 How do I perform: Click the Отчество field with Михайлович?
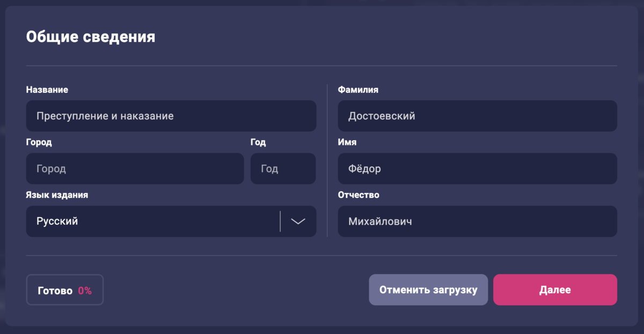(x=477, y=221)
